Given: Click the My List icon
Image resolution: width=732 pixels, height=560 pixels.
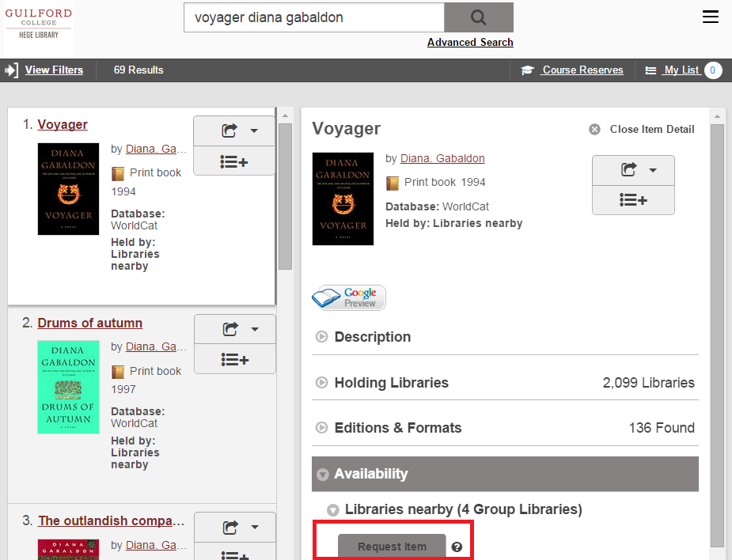Looking at the screenshot, I should coord(650,70).
